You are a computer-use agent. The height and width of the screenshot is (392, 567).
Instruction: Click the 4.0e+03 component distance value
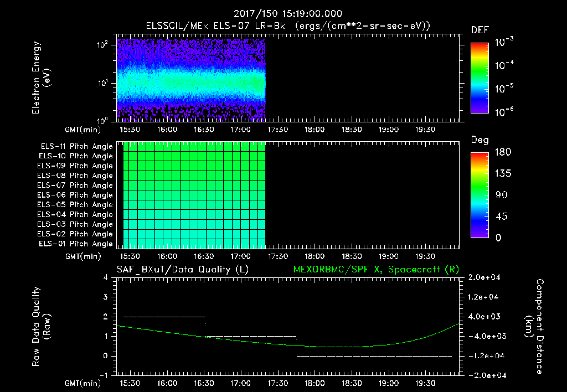(x=484, y=316)
